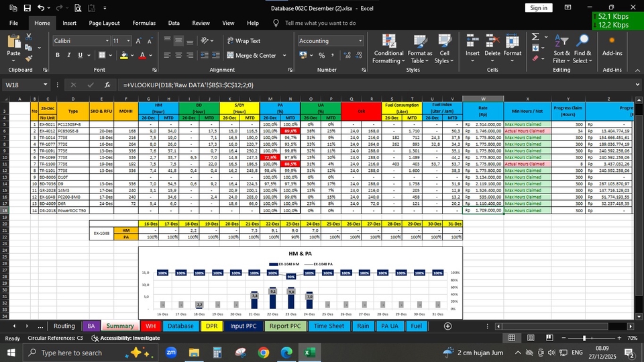Open Cell Styles gallery

click(444, 50)
